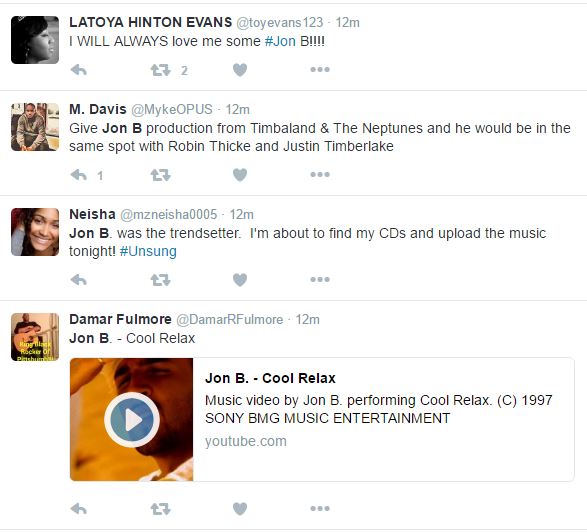Open the @MykeOPUS profile handle
This screenshot has width=587, height=532.
click(x=171, y=109)
